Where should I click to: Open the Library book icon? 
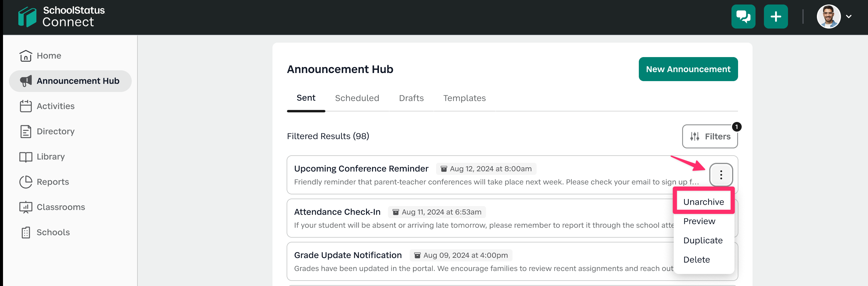tap(26, 157)
